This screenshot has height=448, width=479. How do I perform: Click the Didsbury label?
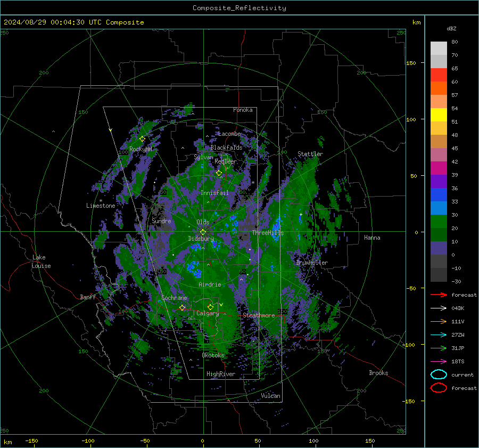(201, 239)
